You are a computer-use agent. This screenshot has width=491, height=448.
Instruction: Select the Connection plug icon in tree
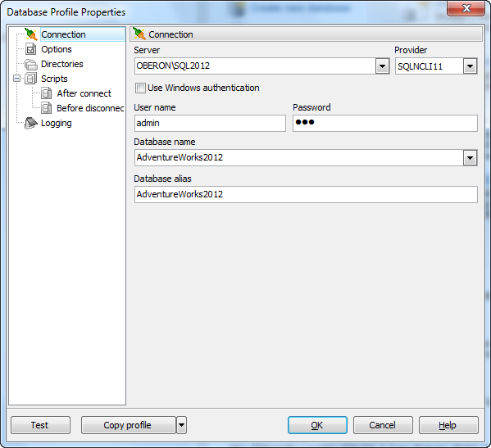[31, 34]
